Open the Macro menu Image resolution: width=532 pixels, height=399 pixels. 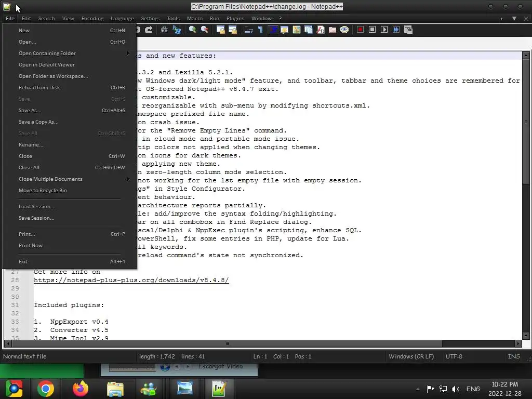click(194, 19)
